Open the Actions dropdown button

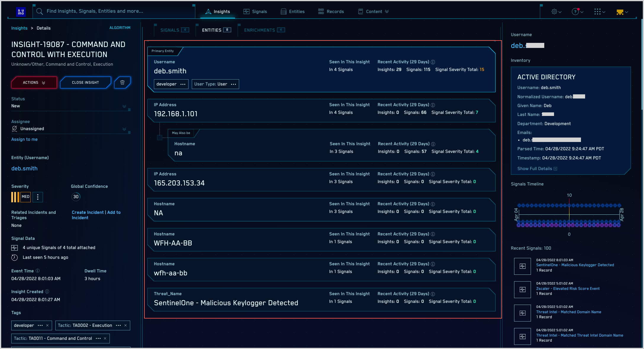coord(34,83)
